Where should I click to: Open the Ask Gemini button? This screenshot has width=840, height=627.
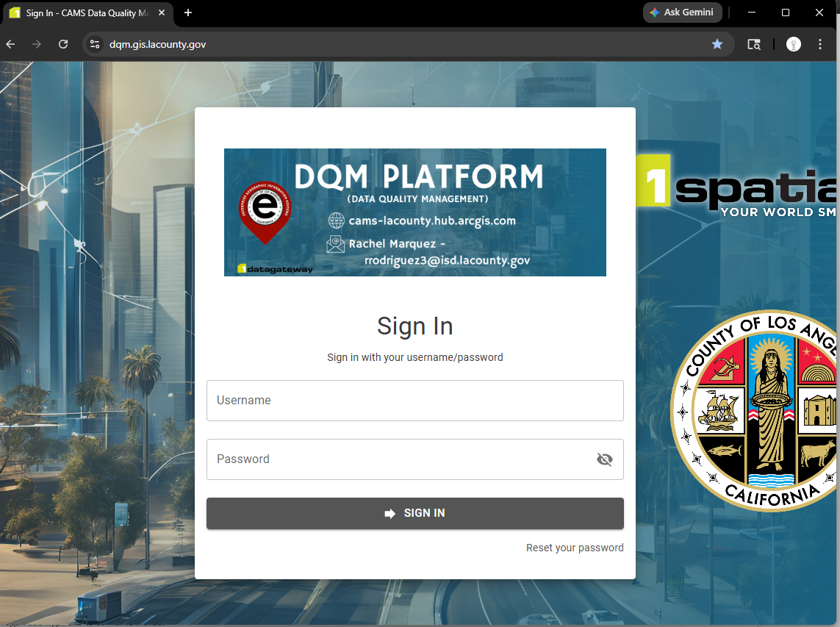click(x=682, y=12)
